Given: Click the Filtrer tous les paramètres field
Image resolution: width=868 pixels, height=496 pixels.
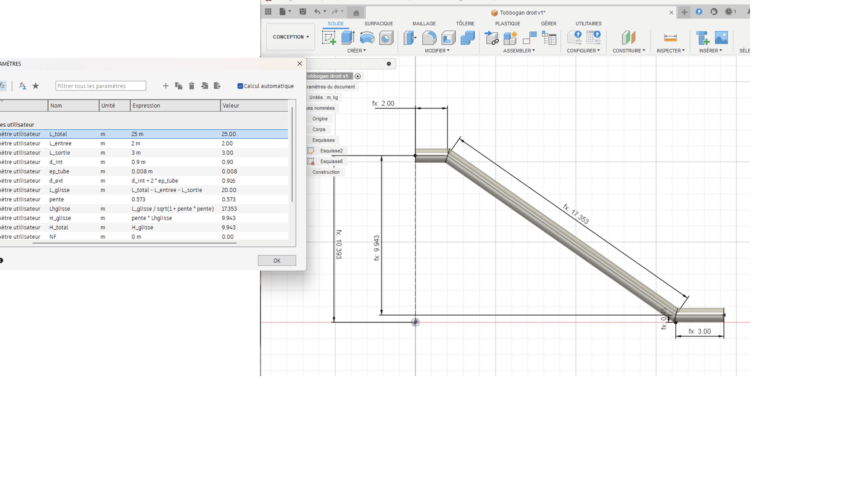Looking at the screenshot, I should click(x=100, y=86).
